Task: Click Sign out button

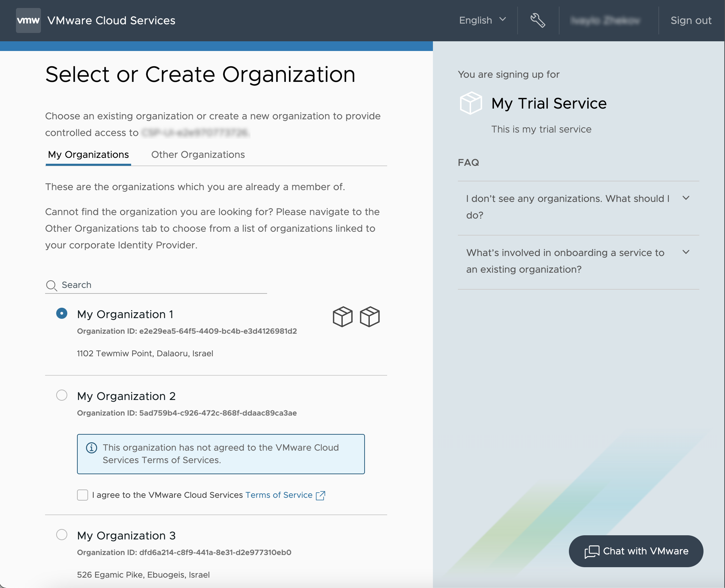Action: (691, 20)
